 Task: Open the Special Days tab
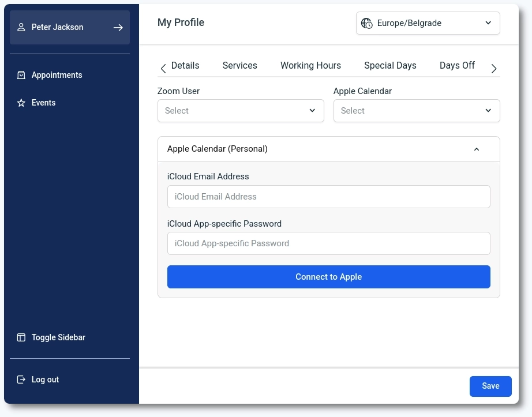390,66
